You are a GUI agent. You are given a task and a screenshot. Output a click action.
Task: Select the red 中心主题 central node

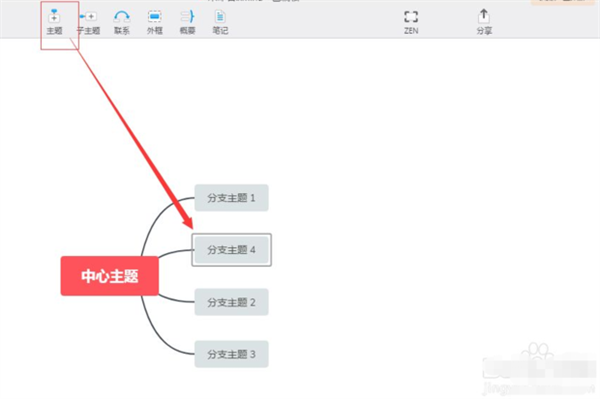click(109, 276)
